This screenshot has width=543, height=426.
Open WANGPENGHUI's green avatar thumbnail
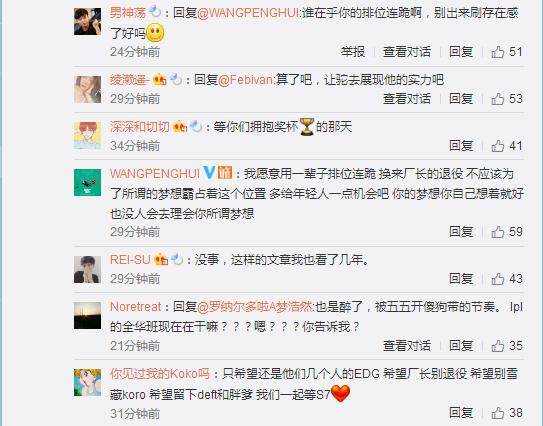point(88,183)
